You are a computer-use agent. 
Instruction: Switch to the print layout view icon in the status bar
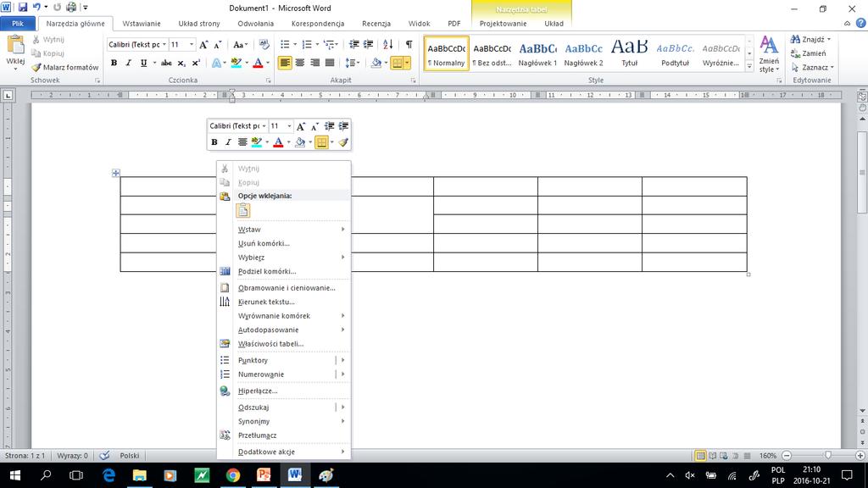tap(700, 456)
